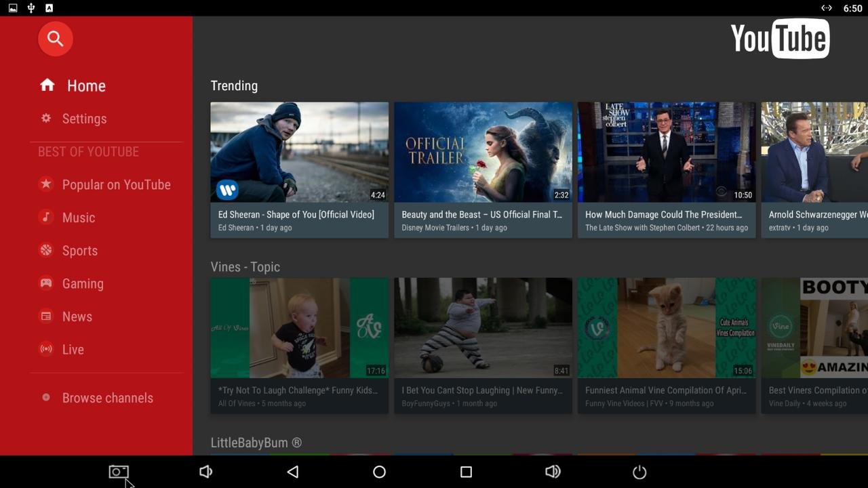Click the Trending section heading

tap(234, 85)
